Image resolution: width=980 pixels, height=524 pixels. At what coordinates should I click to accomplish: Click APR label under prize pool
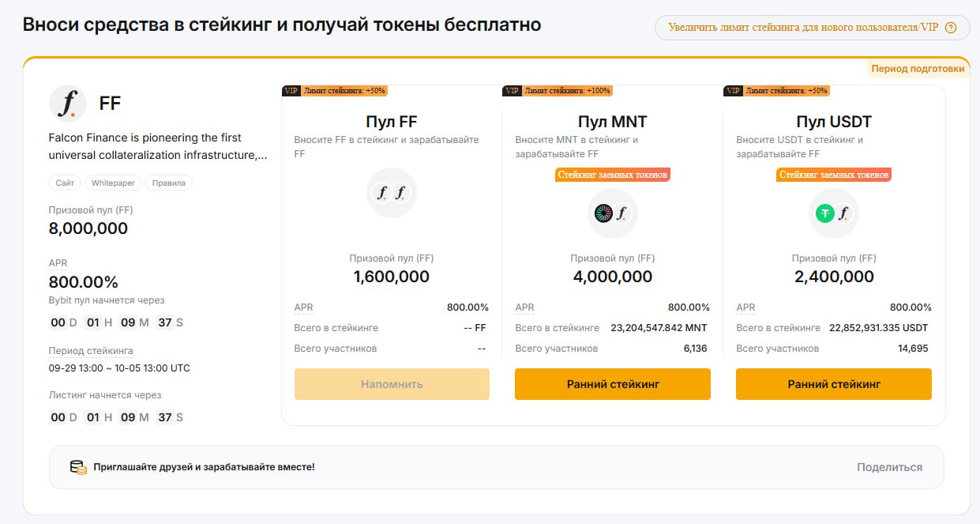coord(58,263)
